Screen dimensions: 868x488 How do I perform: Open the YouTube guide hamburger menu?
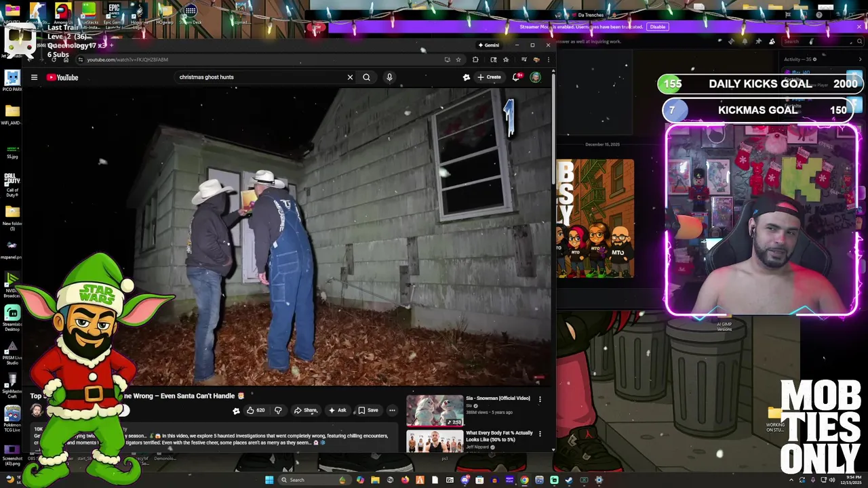click(34, 77)
